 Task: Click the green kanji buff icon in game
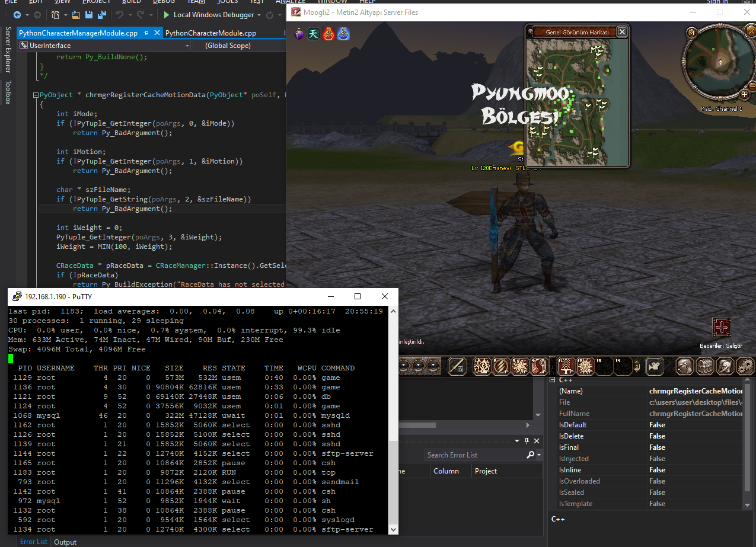point(314,34)
